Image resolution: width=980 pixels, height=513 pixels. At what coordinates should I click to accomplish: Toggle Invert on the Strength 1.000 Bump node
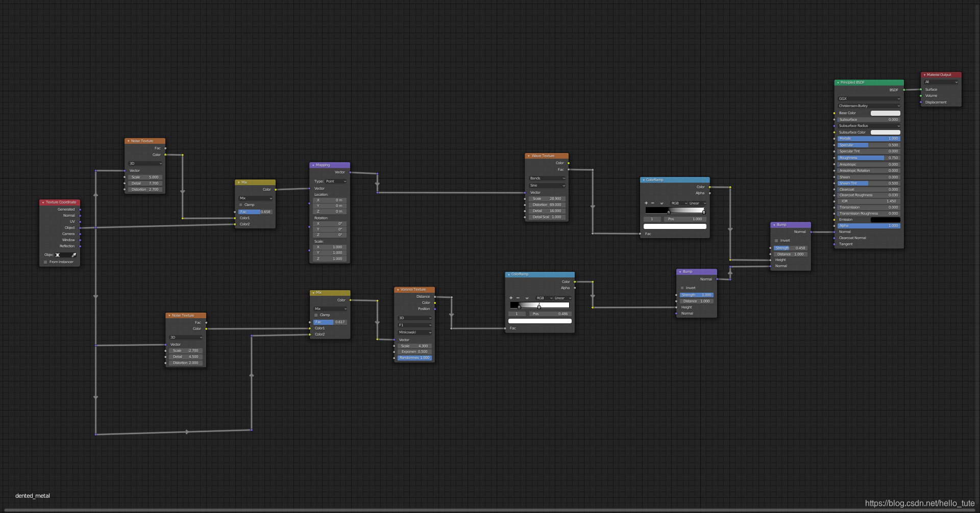tap(682, 288)
